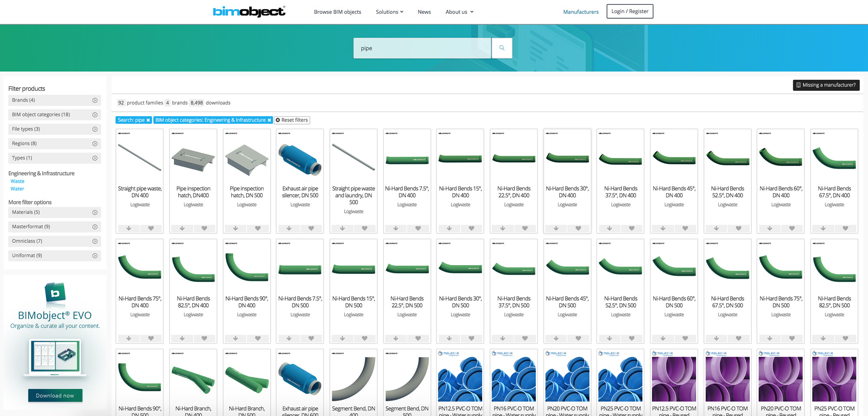Download Straight pipe waste DN 400
The width and height of the screenshot is (868, 416).
point(129,228)
